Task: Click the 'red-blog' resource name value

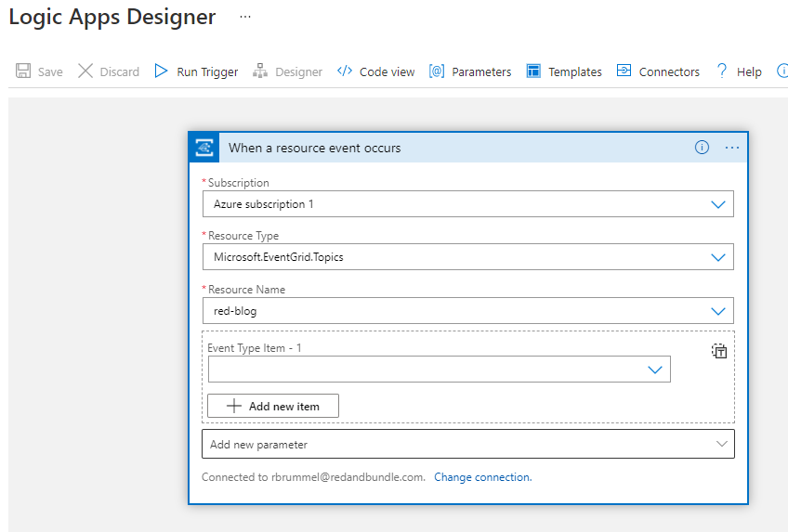Action: click(x=235, y=311)
